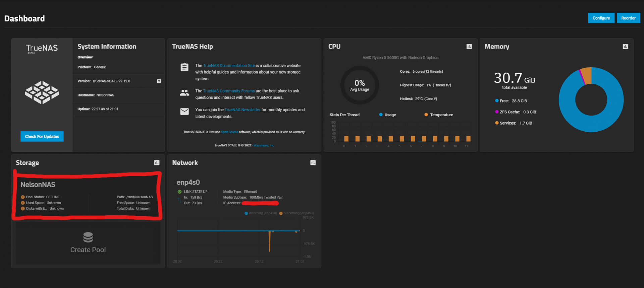
Task: Open CPU reports chart icon
Action: (x=469, y=47)
